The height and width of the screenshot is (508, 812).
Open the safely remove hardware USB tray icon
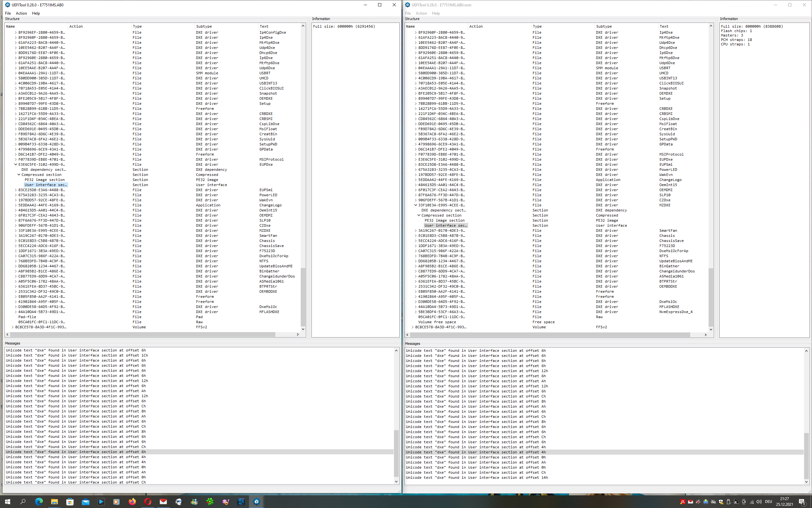click(729, 502)
